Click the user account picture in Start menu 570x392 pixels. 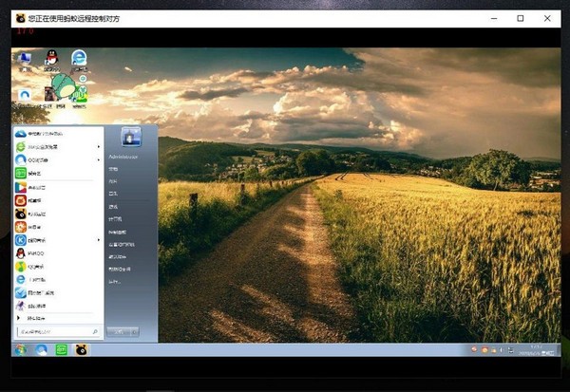(131, 137)
